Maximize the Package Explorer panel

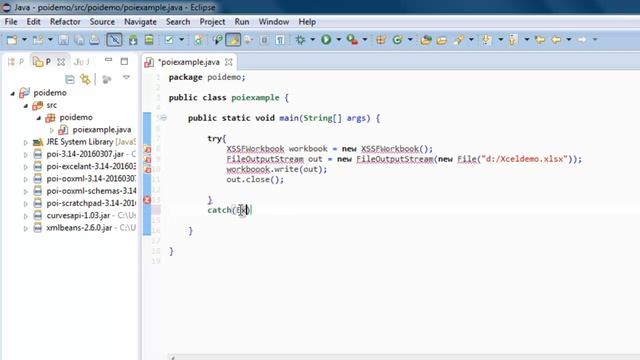[124, 62]
